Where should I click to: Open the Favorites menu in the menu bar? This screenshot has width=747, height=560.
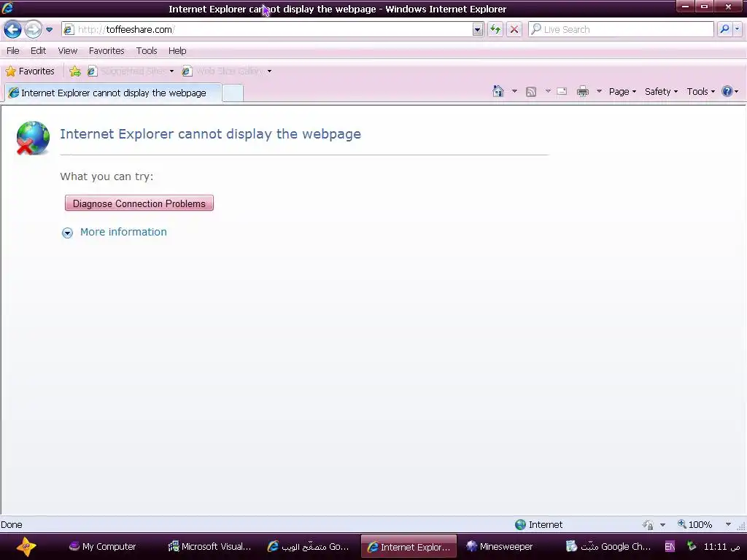107,50
